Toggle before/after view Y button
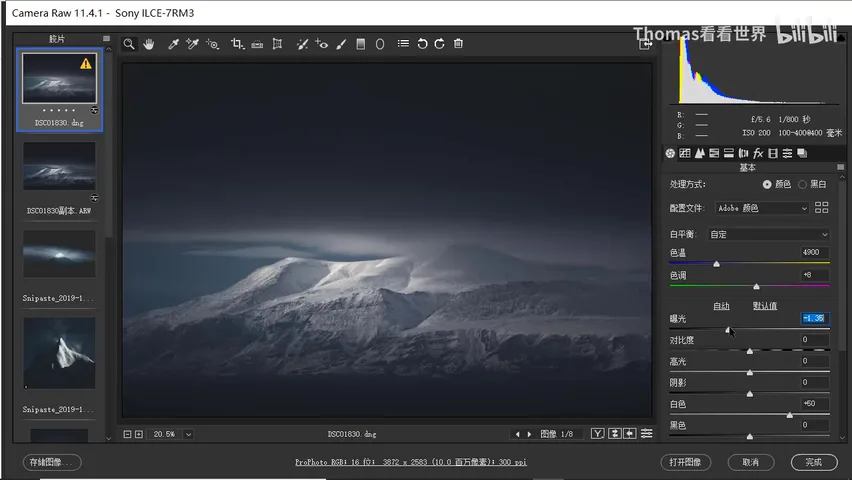Screen dimensions: 852x480 point(598,433)
